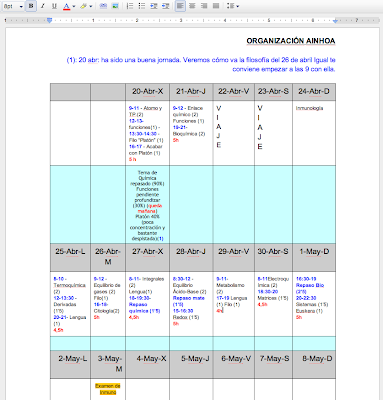Click the VIAJE text under 22-Abr-V
The width and height of the screenshot is (383, 400).
pos(219,127)
